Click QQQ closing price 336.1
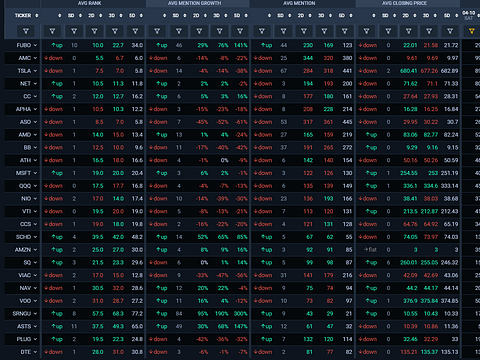Screen dimensions: 480x360 click(410, 186)
